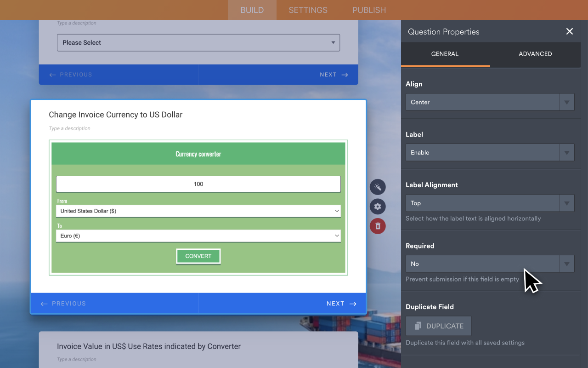
Task: Open the Label dropdown showing Enable
Action: [x=490, y=152]
